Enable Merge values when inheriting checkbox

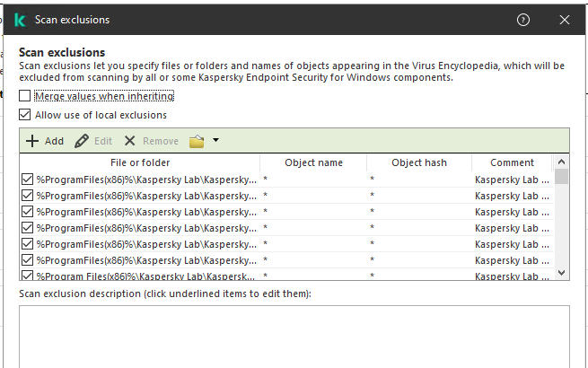coord(25,95)
